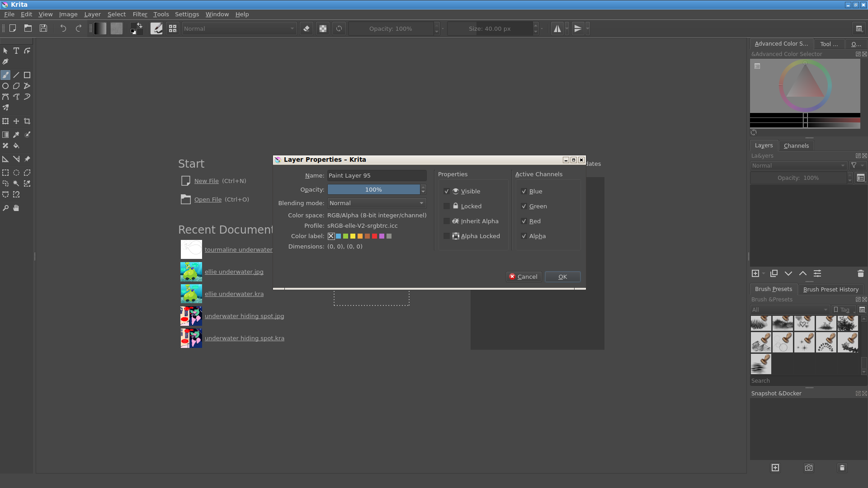This screenshot has height=488, width=868.
Task: Select the Fill bucket tool
Action: [x=16, y=145]
